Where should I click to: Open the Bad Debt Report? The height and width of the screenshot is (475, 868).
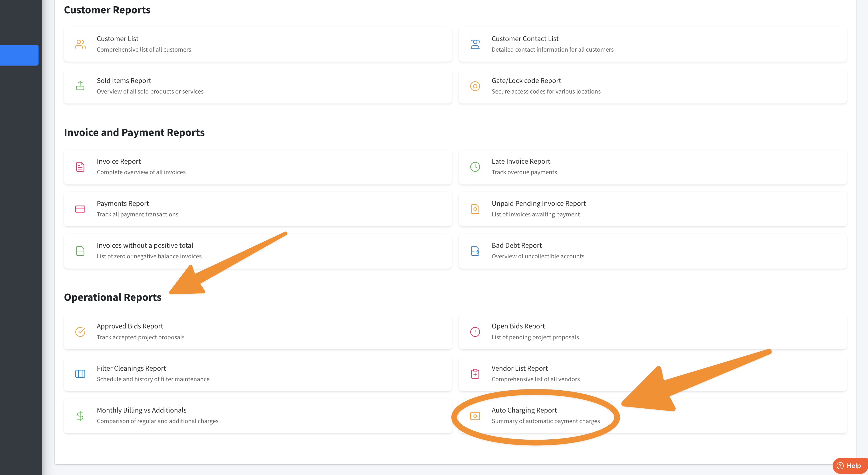(x=516, y=245)
